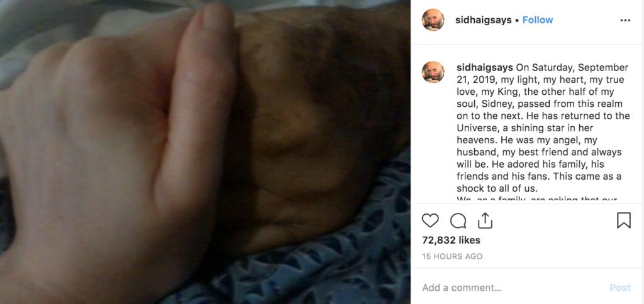The height and width of the screenshot is (304, 644).
Task: Save post with bookmark icon
Action: [623, 220]
